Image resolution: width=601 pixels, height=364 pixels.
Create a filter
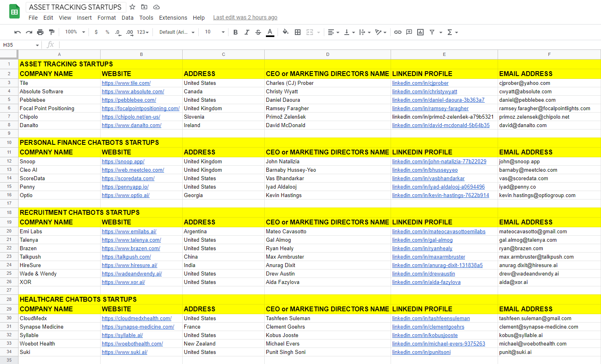pyautogui.click(x=432, y=32)
